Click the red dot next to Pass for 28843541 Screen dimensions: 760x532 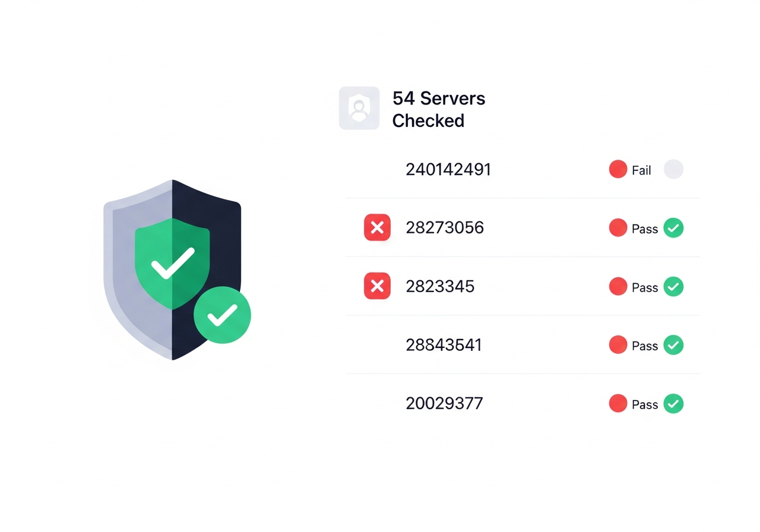pos(617,345)
